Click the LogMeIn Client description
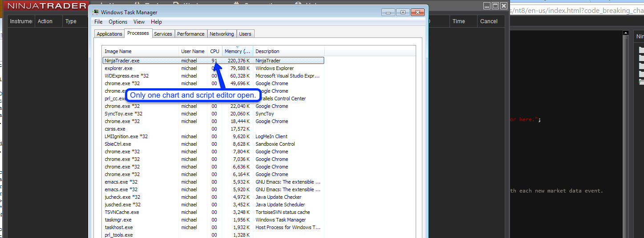This screenshot has height=238, width=644. pos(271,136)
